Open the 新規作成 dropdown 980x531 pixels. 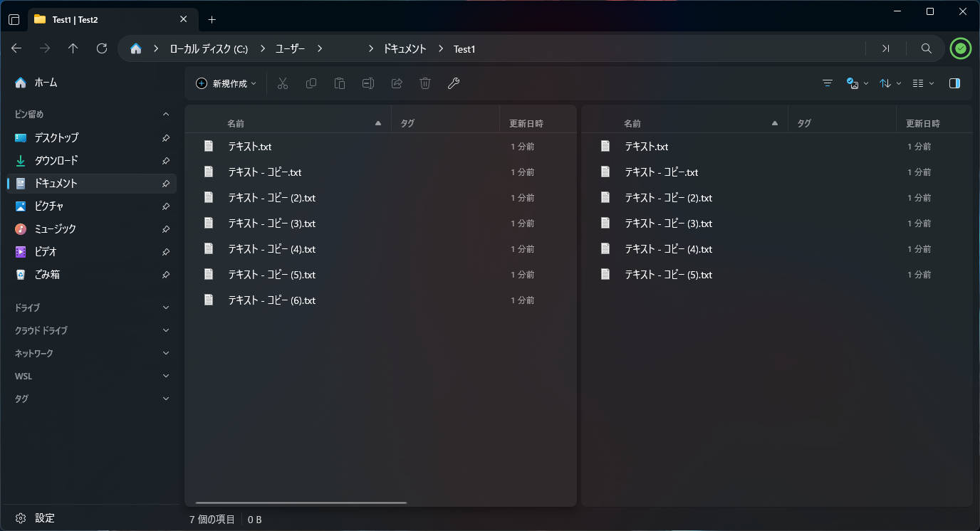point(226,83)
